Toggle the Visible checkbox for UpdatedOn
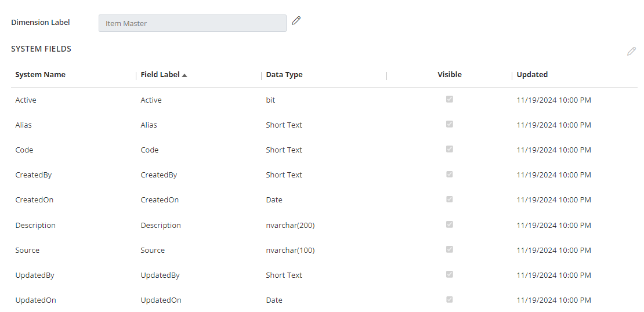 450,299
